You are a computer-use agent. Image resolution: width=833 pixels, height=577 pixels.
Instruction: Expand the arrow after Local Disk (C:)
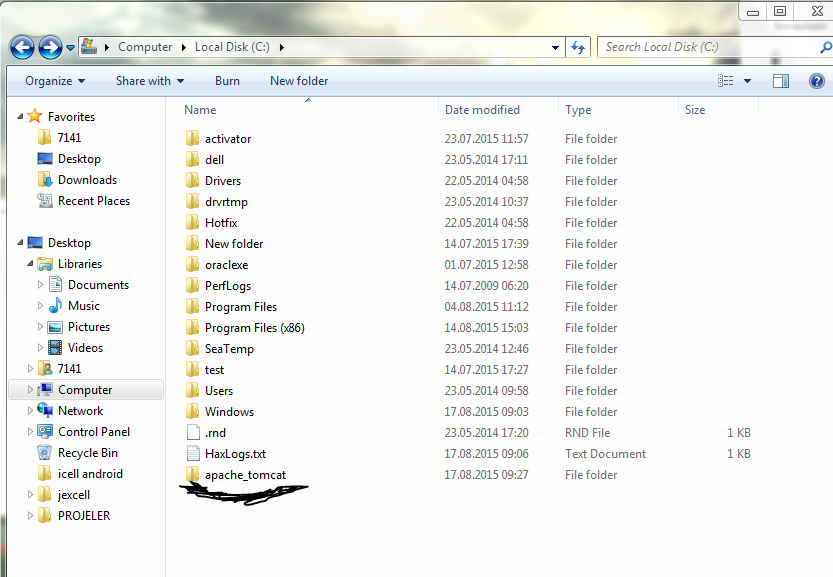282,48
